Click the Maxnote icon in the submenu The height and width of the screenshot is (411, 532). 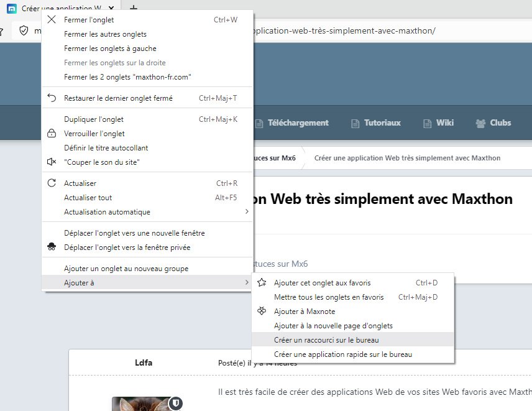(x=262, y=311)
